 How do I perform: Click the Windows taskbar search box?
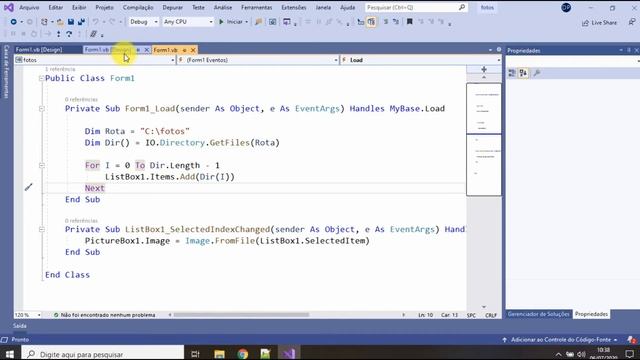(x=103, y=354)
